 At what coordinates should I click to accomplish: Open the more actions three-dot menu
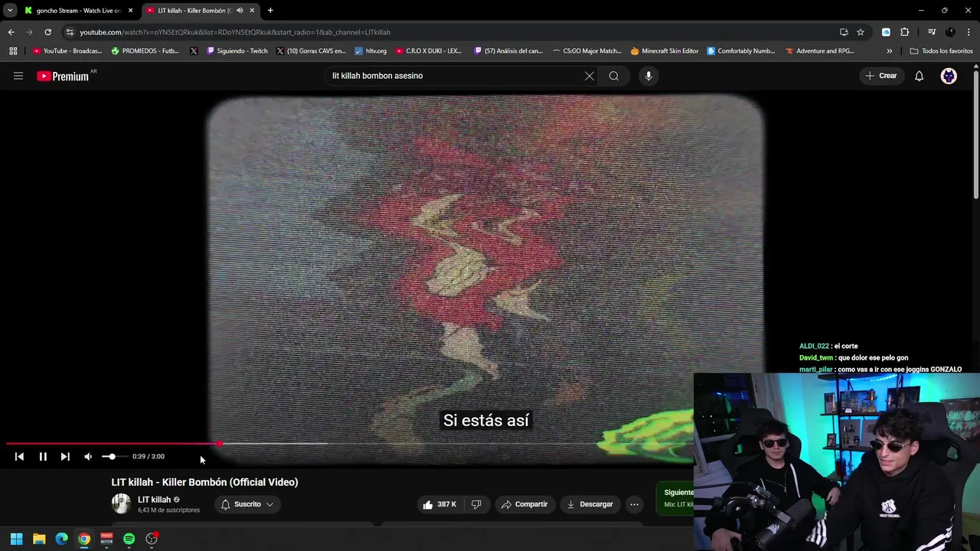pos(634,504)
